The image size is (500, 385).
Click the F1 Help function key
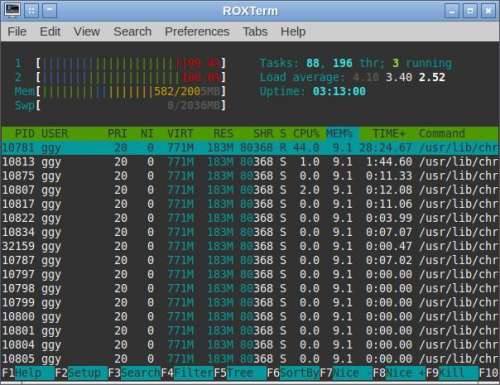(28, 373)
